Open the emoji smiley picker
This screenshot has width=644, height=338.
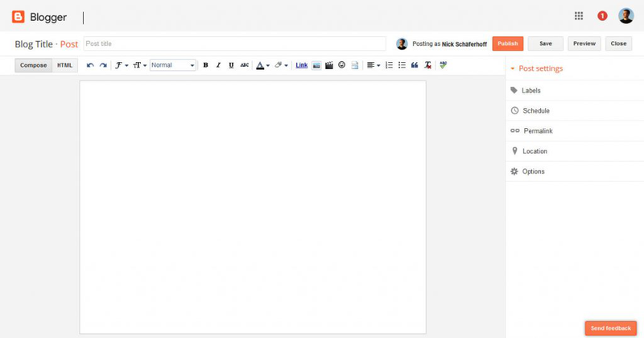pos(341,65)
